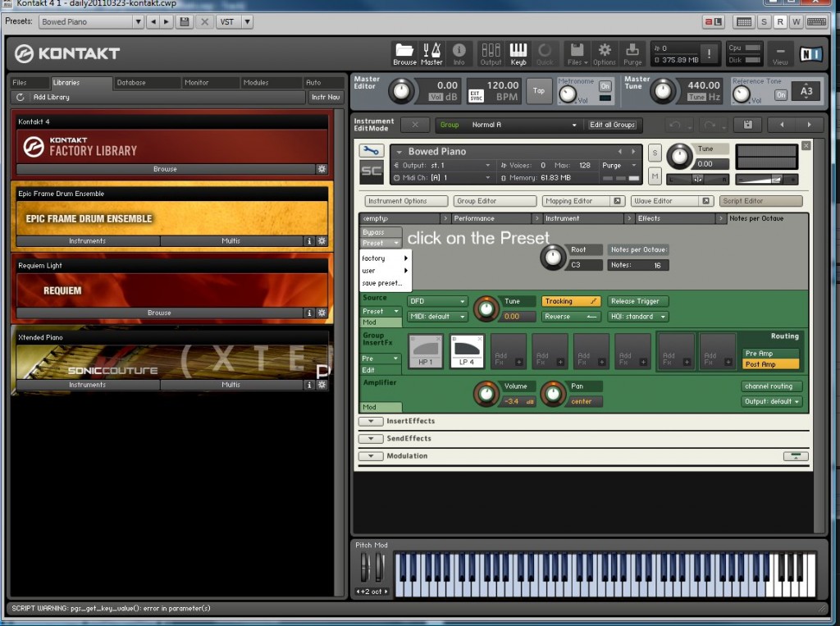The width and height of the screenshot is (840, 626).
Task: Click the wrench icon beside Bowed Piano
Action: [x=372, y=151]
